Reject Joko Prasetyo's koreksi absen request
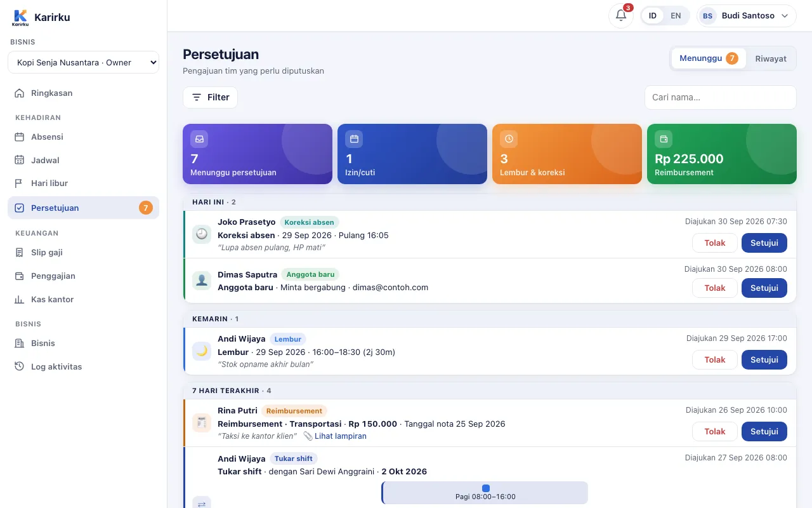The height and width of the screenshot is (508, 812). click(x=714, y=243)
